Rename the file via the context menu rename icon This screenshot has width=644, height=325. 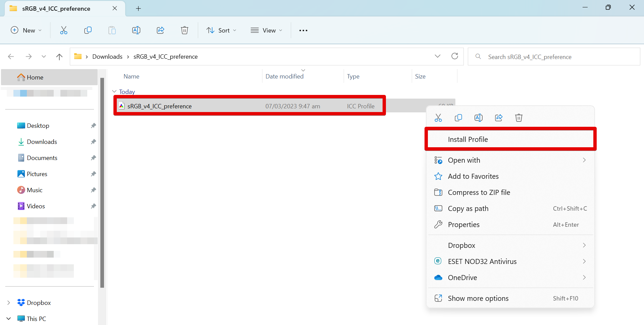click(479, 118)
